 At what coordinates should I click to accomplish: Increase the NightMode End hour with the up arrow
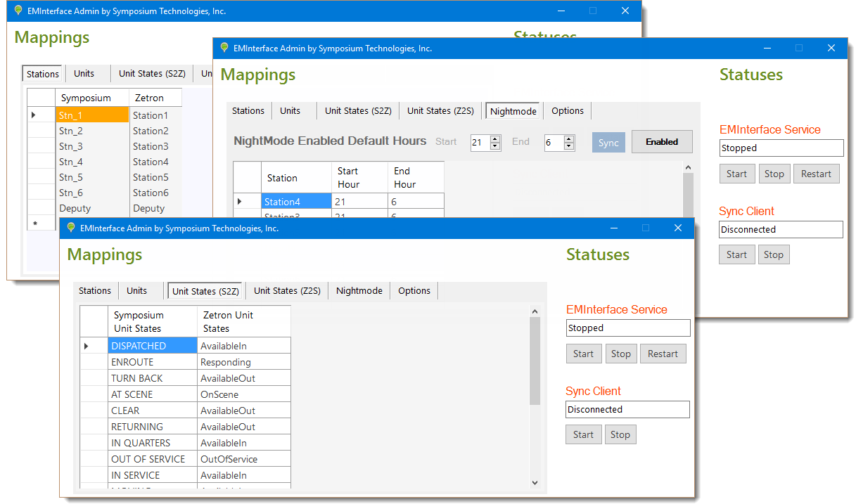point(569,138)
